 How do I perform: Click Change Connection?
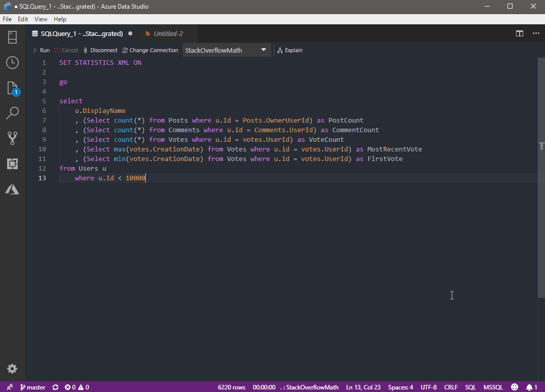point(150,50)
